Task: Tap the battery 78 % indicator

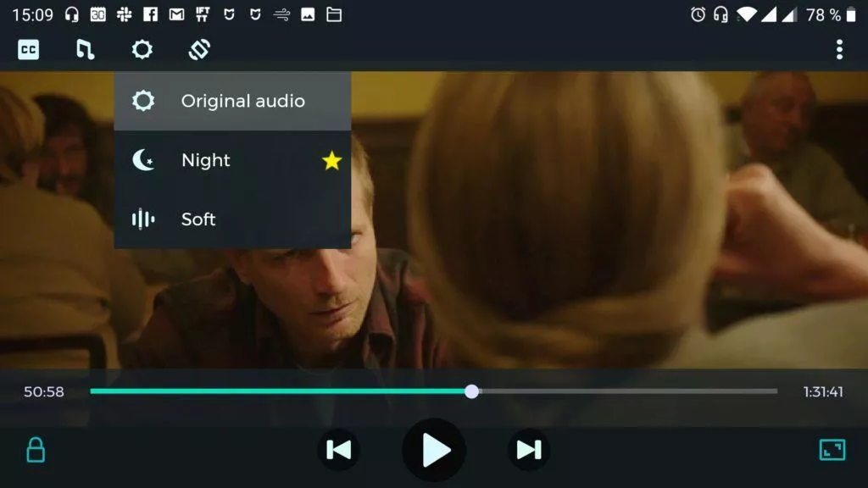Action: (x=831, y=15)
